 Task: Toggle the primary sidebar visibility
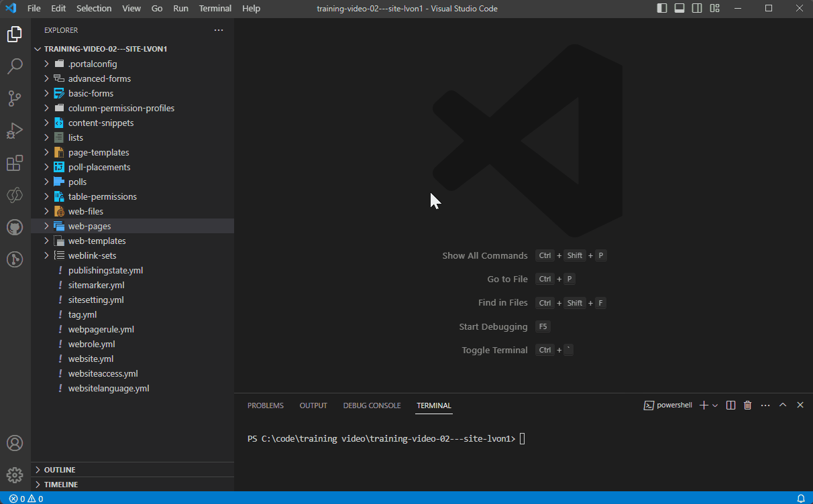pyautogui.click(x=661, y=8)
